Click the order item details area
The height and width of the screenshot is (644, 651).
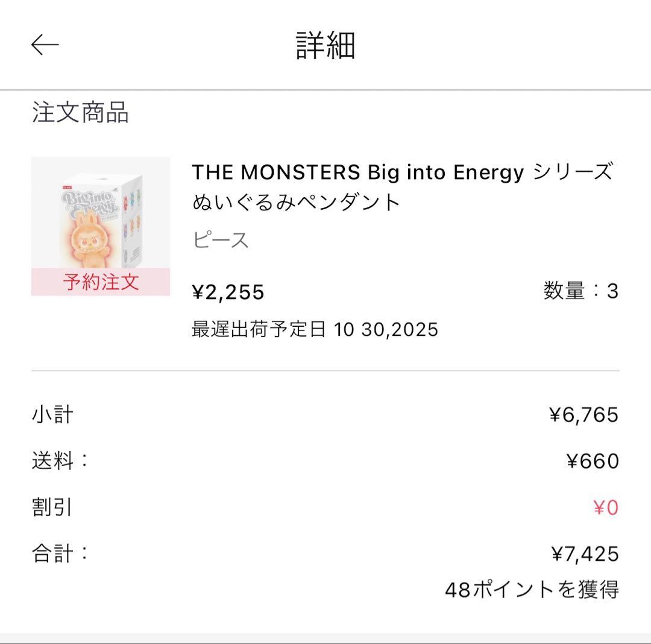pyautogui.click(x=325, y=253)
